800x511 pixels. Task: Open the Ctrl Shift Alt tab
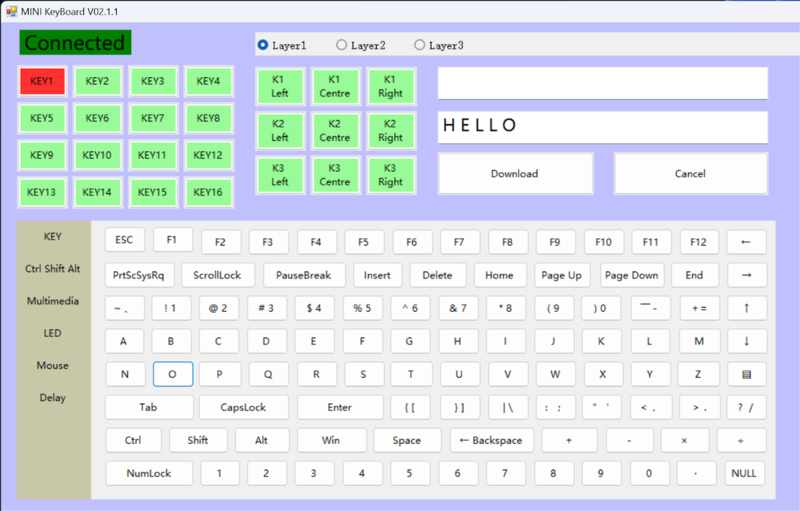[53, 269]
